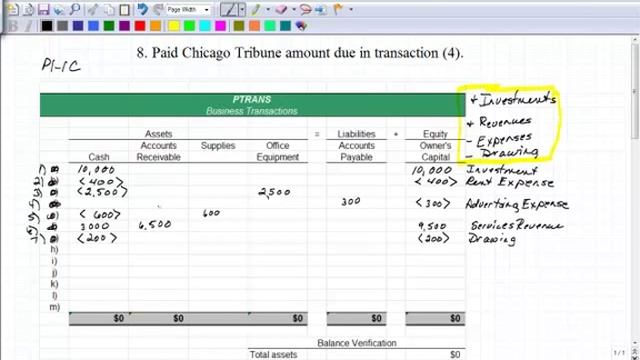Screen dimensions: 640x360
Task: Select the Eraser tool
Action: (x=281, y=9)
